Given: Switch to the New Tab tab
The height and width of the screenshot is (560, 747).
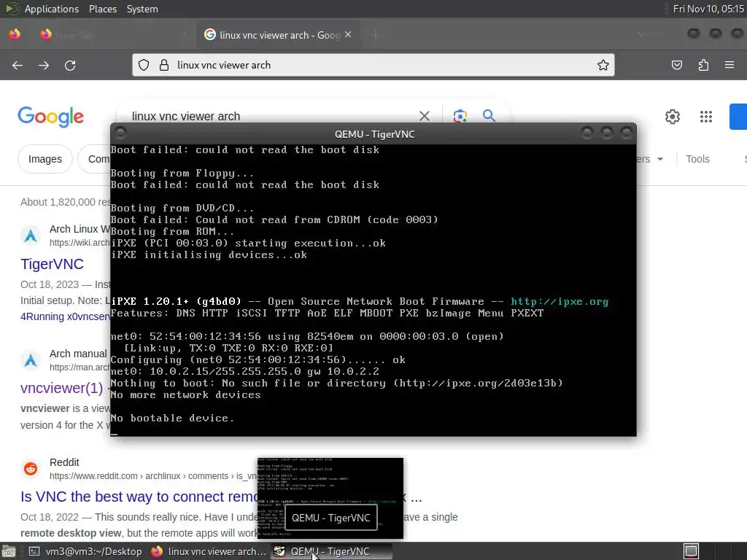Looking at the screenshot, I should coord(112,35).
